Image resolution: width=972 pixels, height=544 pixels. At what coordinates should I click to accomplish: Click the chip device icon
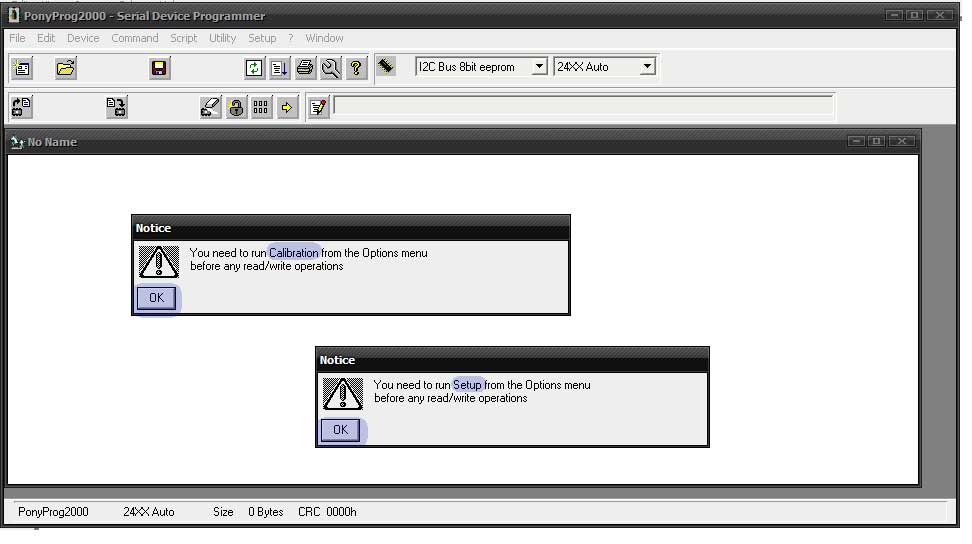[386, 66]
